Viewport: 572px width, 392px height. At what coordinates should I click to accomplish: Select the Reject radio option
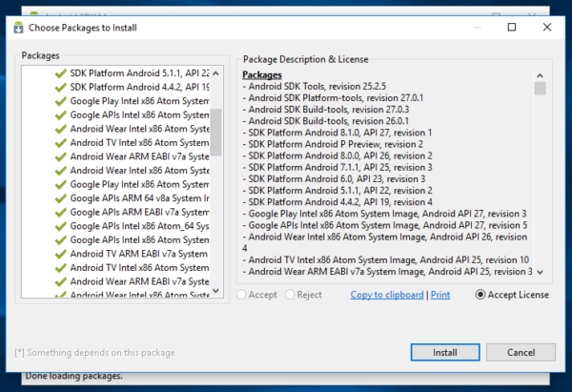coord(290,295)
